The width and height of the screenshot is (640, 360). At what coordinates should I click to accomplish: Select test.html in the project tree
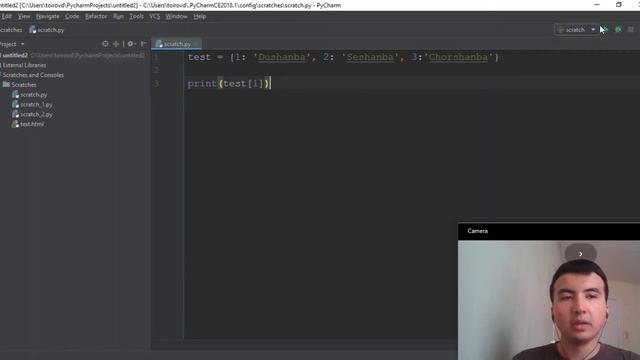pyautogui.click(x=32, y=124)
